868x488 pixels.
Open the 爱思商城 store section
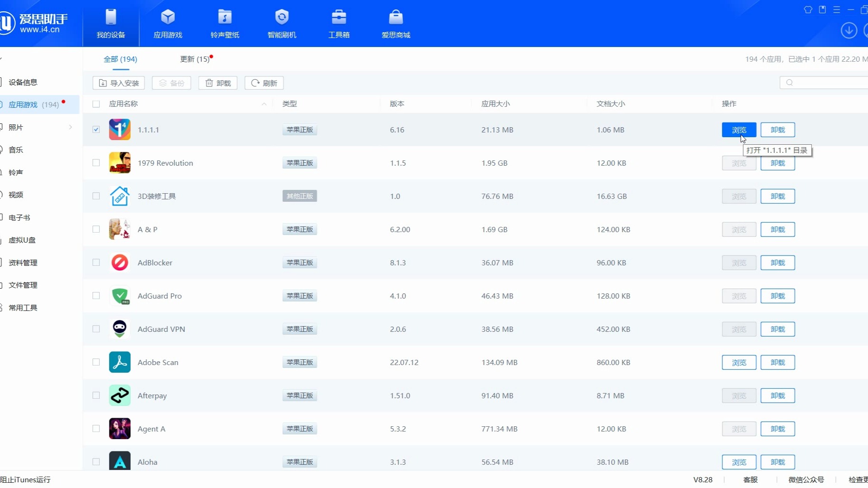396,23
